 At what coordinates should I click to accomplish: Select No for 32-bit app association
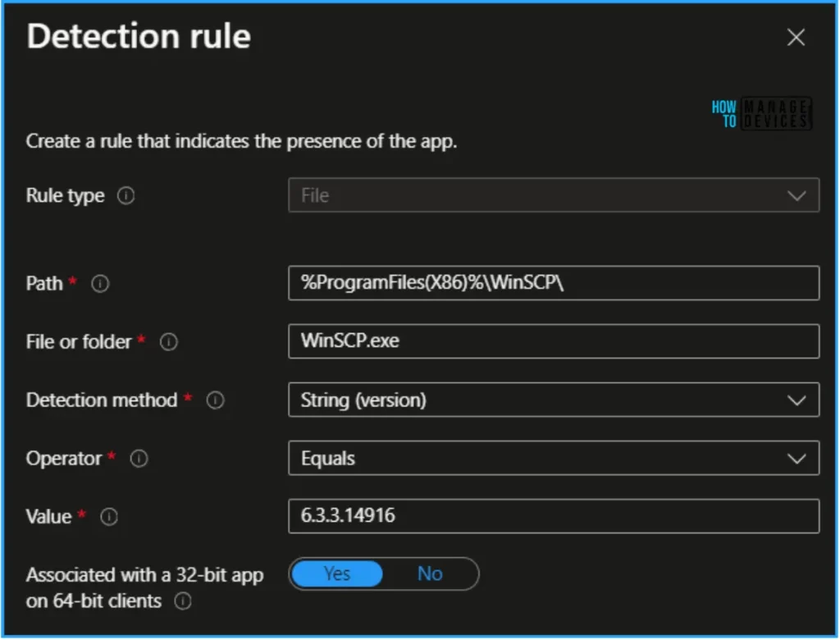[x=430, y=574]
